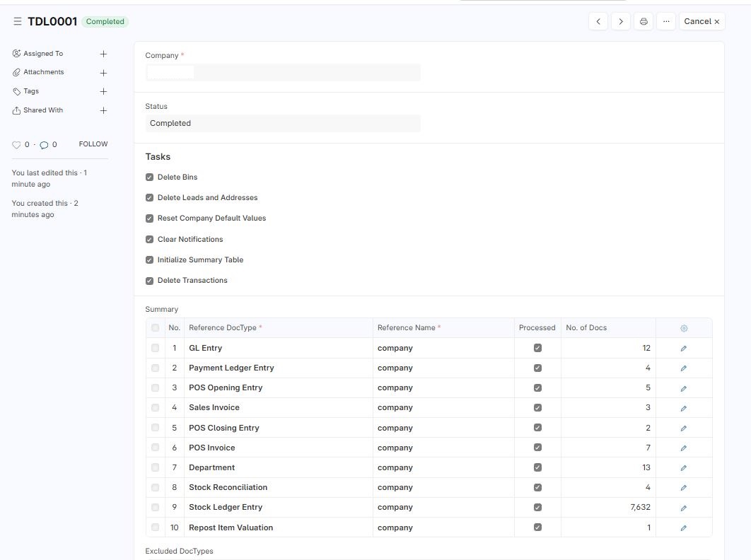751x560 pixels.
Task: Click the print icon
Action: (644, 21)
